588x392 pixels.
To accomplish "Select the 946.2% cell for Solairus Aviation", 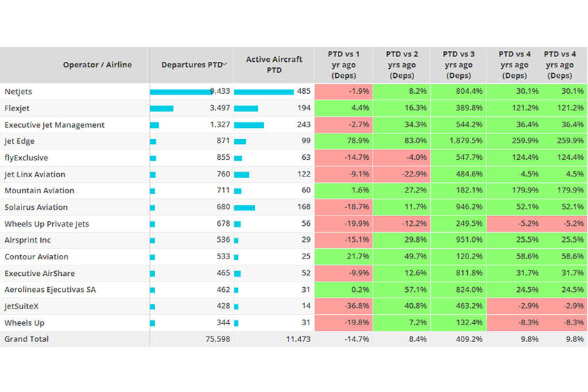I will click(x=458, y=206).
